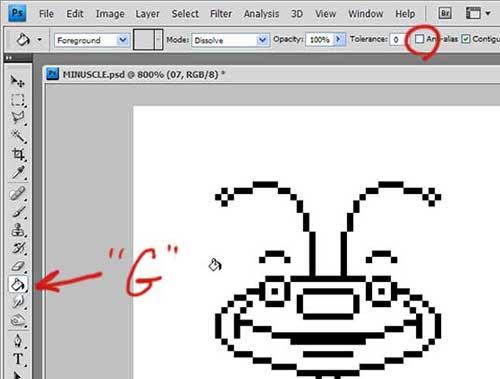Choose the Lasso tool
This screenshot has width=500, height=379.
point(18,118)
